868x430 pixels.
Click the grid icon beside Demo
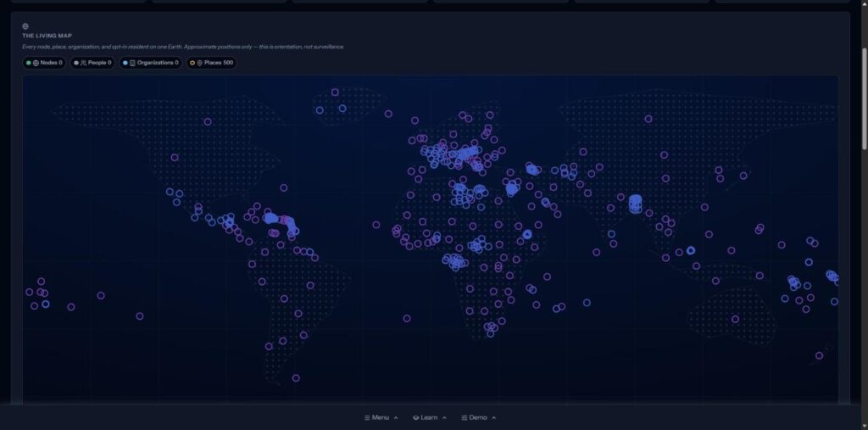(465, 418)
